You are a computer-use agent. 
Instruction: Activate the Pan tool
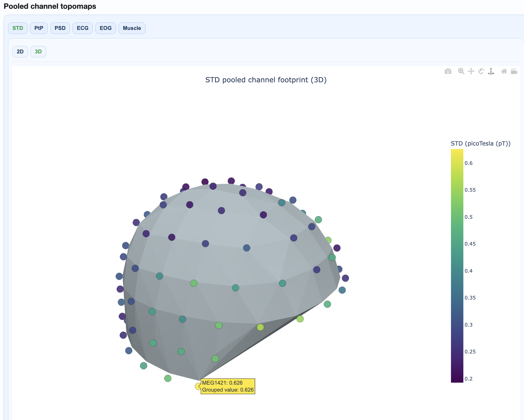[471, 71]
